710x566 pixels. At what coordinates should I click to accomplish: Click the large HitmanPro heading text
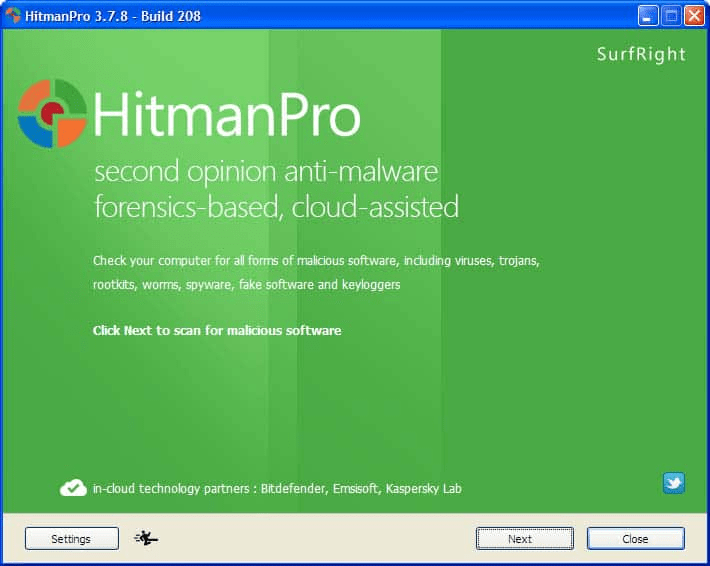[227, 115]
